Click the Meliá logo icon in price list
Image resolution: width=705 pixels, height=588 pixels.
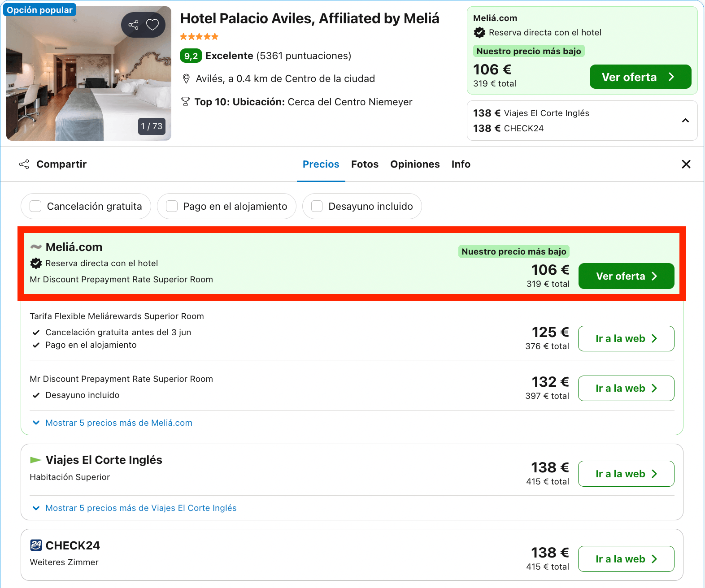coord(36,247)
